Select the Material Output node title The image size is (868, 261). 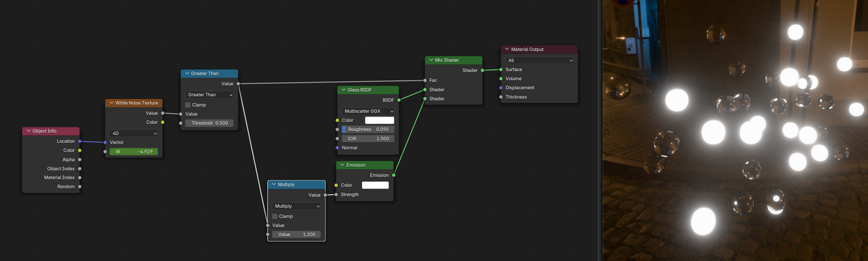[528, 49]
